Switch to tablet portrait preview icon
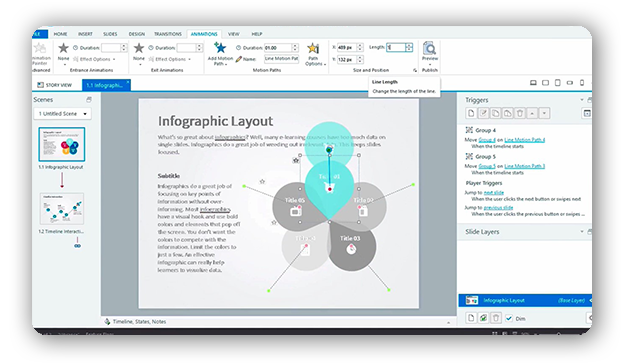The width and height of the screenshot is (626, 363). (558, 83)
